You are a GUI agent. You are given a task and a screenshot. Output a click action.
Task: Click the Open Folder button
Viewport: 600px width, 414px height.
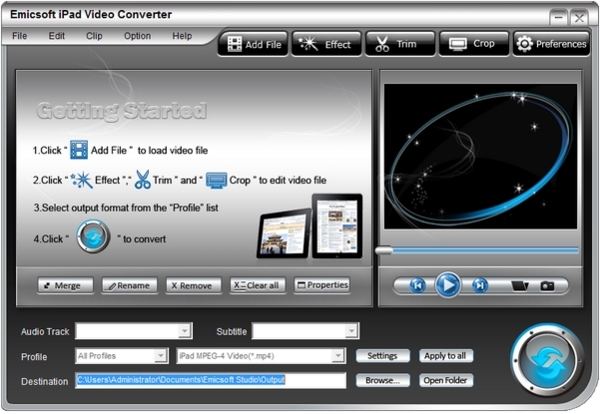(x=446, y=380)
